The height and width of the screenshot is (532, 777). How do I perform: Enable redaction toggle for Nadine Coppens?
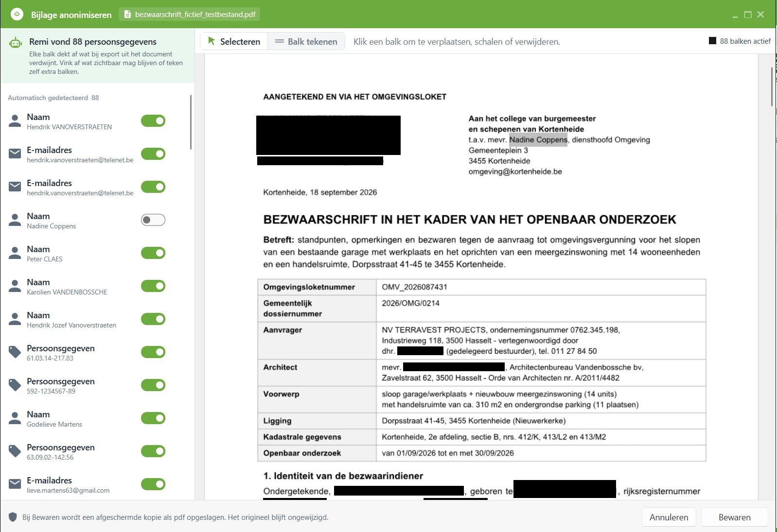click(x=153, y=220)
